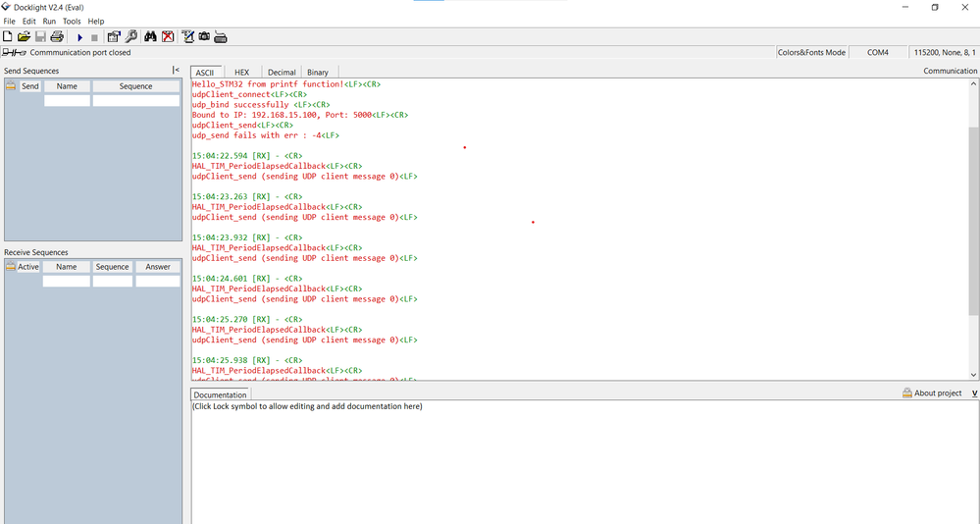
Task: Click the Docklight application logo icon
Action: tap(6, 7)
